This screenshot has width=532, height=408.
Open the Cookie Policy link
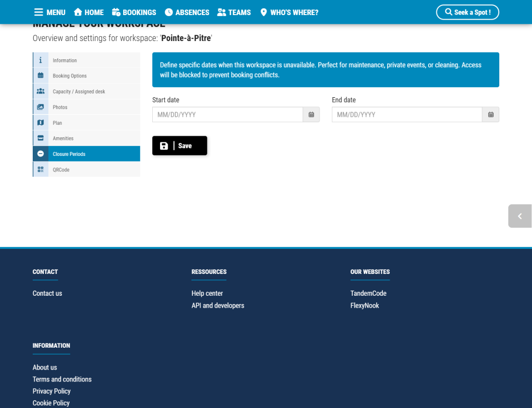(x=51, y=403)
